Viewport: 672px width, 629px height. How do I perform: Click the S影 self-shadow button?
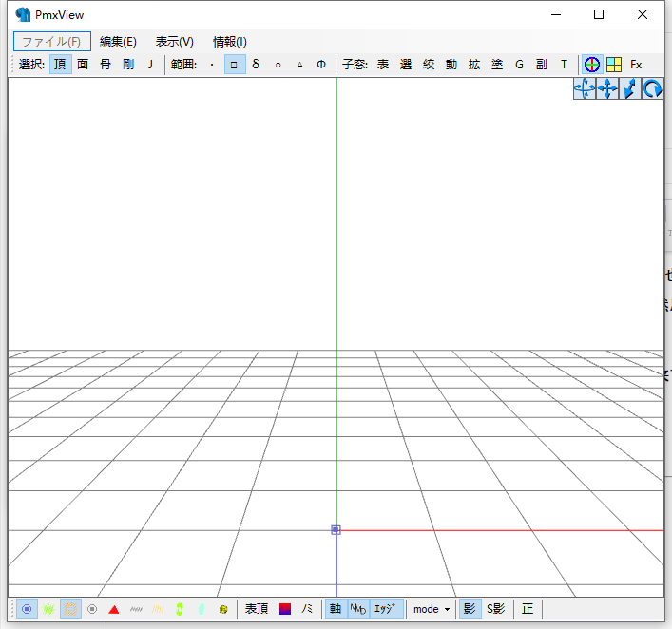tap(496, 609)
